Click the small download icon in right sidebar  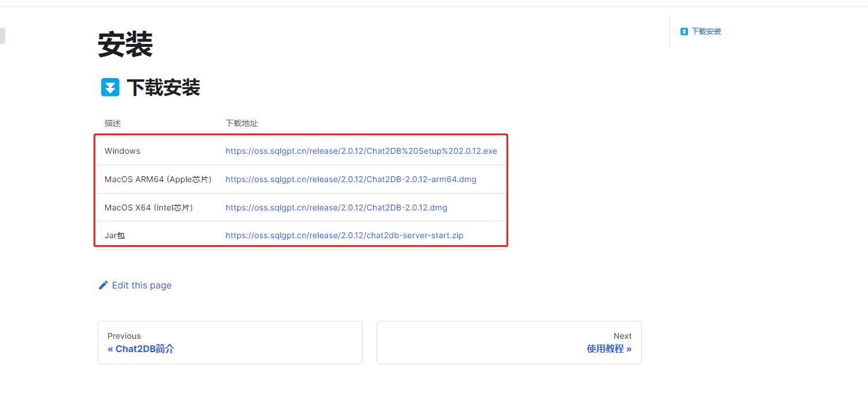tap(684, 32)
